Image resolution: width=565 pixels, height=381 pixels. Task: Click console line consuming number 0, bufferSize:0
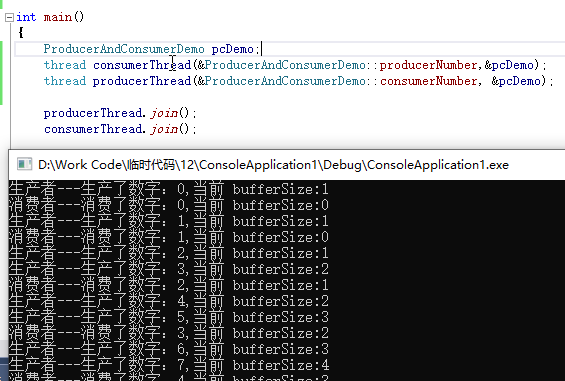point(169,205)
